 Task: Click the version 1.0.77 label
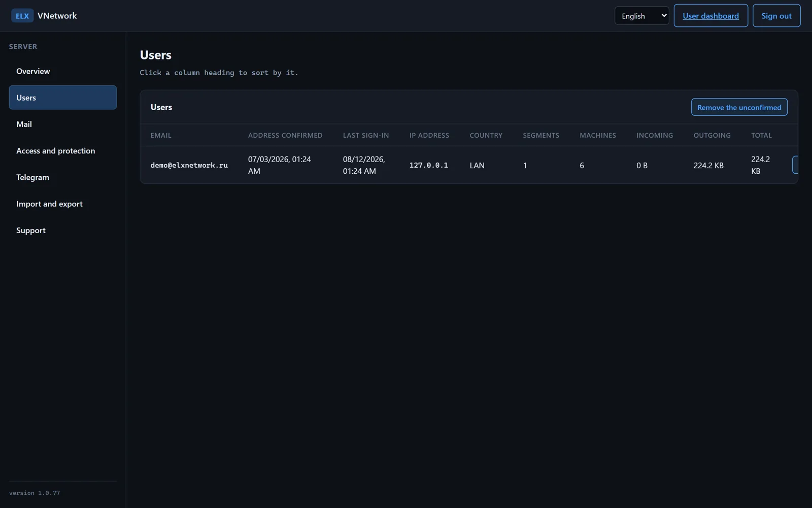pyautogui.click(x=35, y=493)
